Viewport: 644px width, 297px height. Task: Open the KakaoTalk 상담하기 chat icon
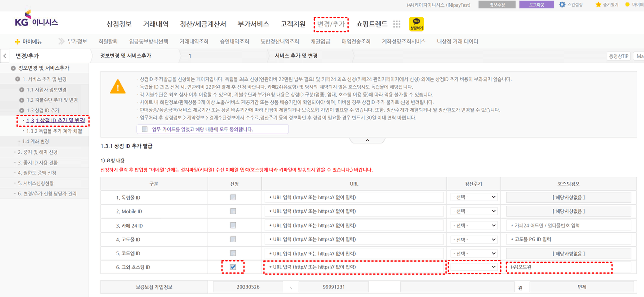coord(416,24)
